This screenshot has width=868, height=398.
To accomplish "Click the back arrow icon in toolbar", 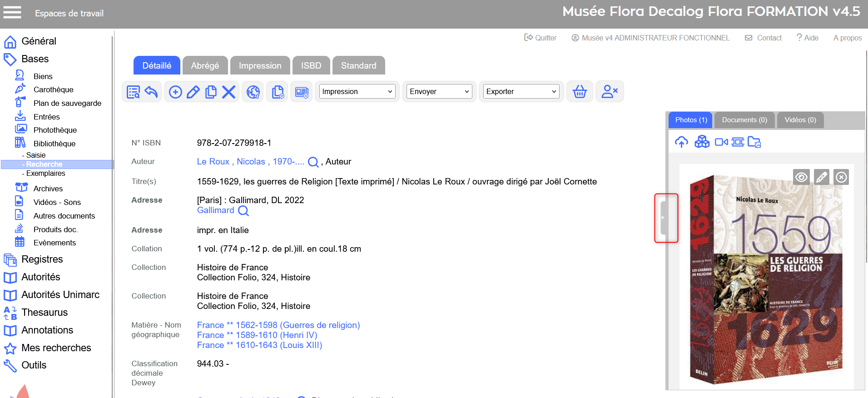I will tap(151, 92).
